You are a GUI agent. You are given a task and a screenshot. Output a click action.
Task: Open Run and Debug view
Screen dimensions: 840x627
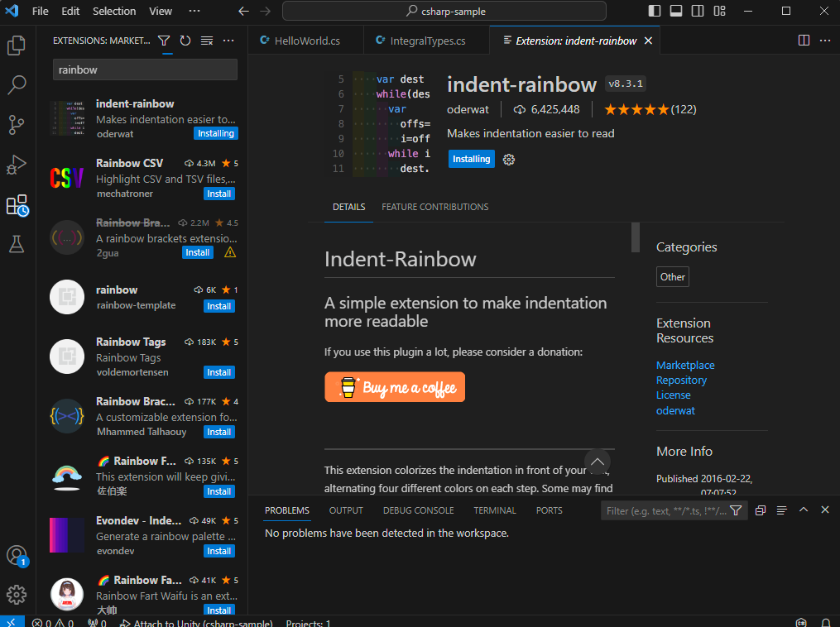[x=17, y=165]
